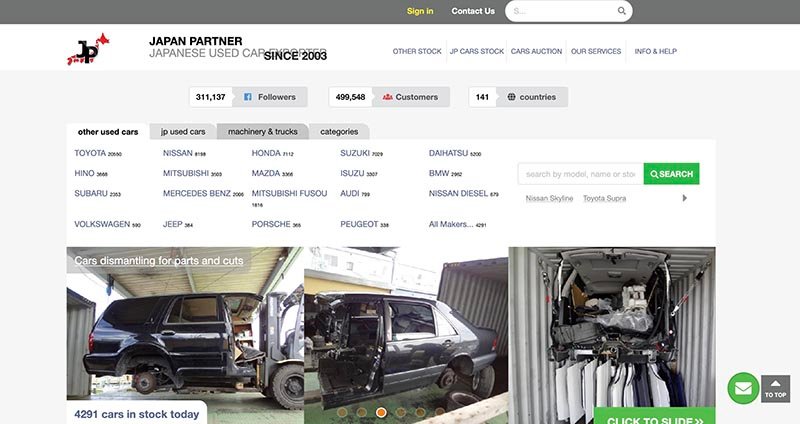Image resolution: width=800 pixels, height=424 pixels.
Task: Click the Facebook Followers icon
Action: (x=248, y=97)
